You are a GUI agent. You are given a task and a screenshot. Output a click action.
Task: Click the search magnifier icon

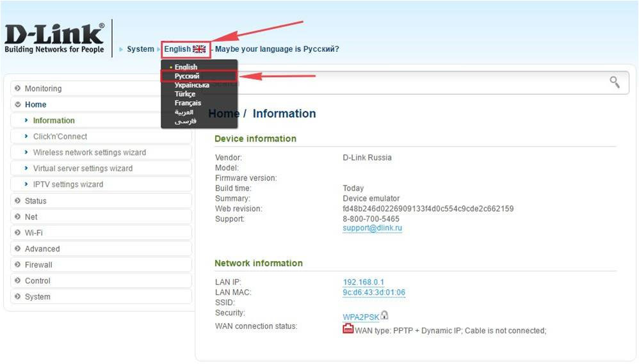(614, 82)
